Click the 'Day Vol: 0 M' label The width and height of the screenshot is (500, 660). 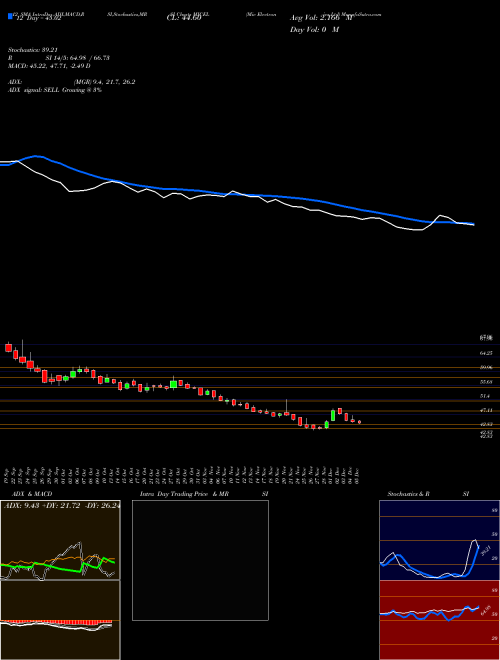[314, 29]
